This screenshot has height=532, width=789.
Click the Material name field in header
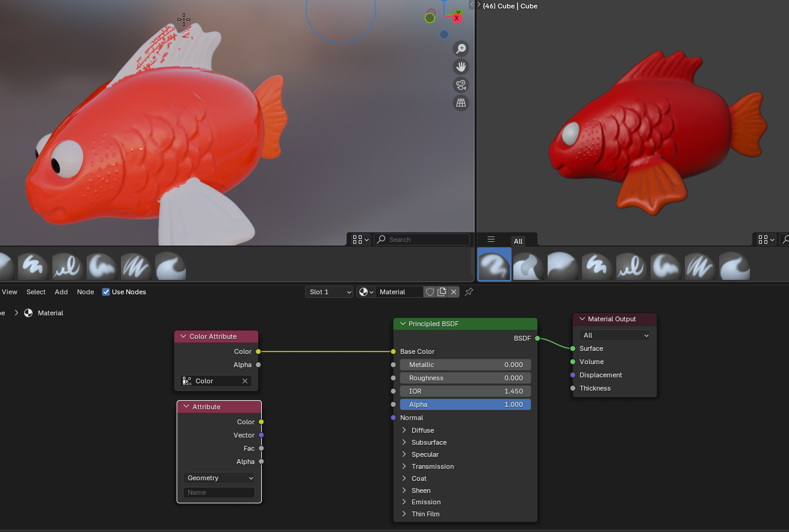pyautogui.click(x=400, y=292)
